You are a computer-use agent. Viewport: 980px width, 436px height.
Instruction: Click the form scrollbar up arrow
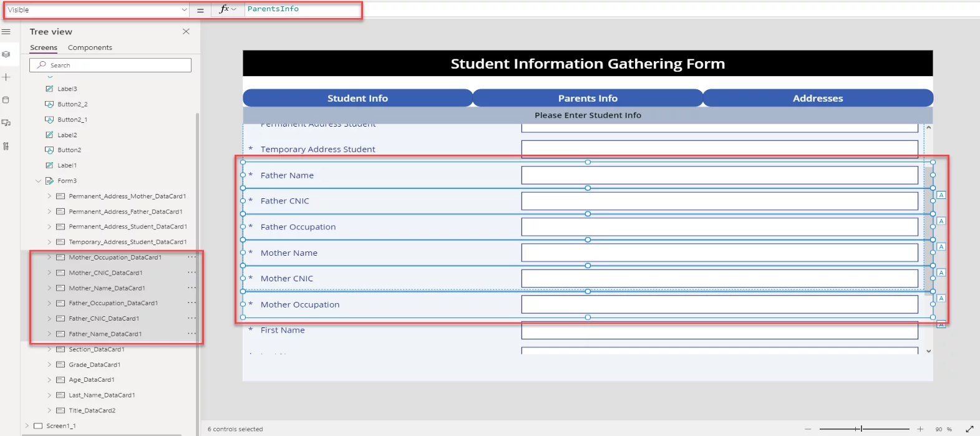click(x=928, y=127)
